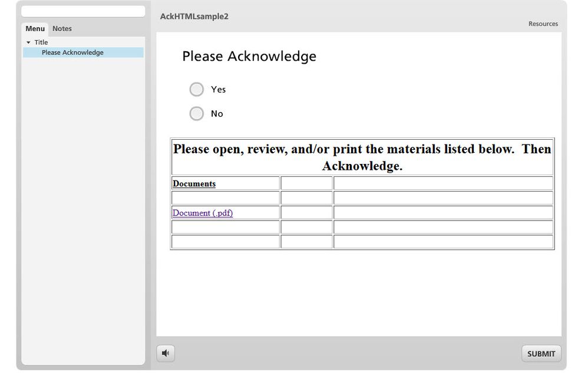Collapse the Title tree arrow
This screenshot has height=378, width=588.
[x=28, y=42]
